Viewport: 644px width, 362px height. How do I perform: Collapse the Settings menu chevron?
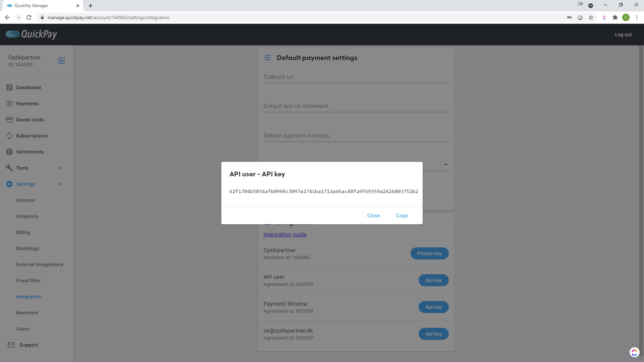click(x=59, y=184)
